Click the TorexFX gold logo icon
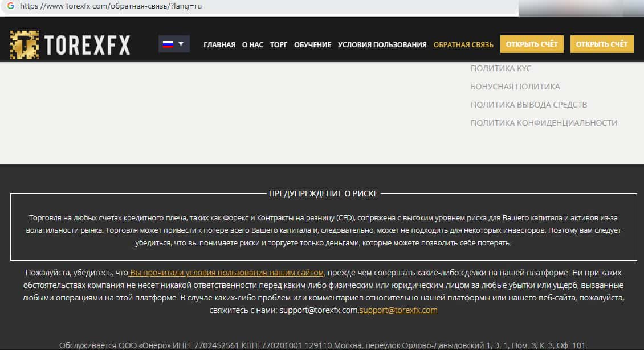This screenshot has width=644, height=350. coord(25,45)
